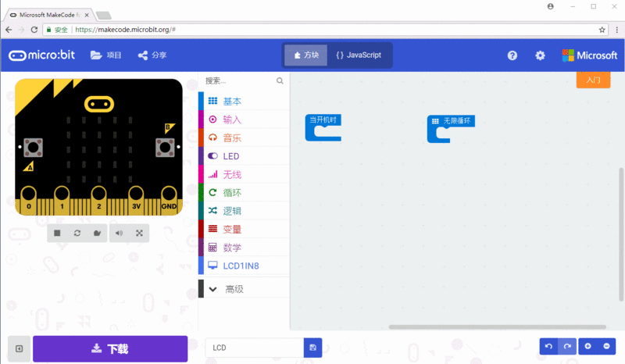Open the 音乐 block category
The image size is (625, 364).
pyautogui.click(x=244, y=138)
